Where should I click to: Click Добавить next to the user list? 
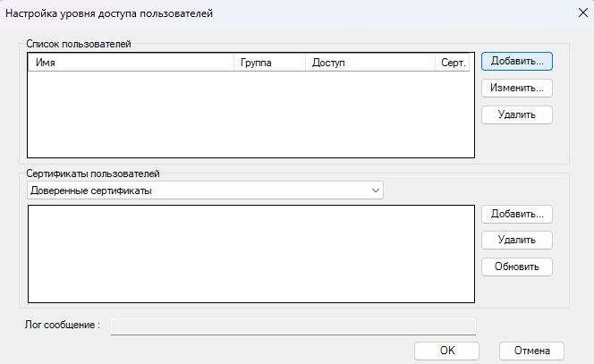[x=516, y=62]
